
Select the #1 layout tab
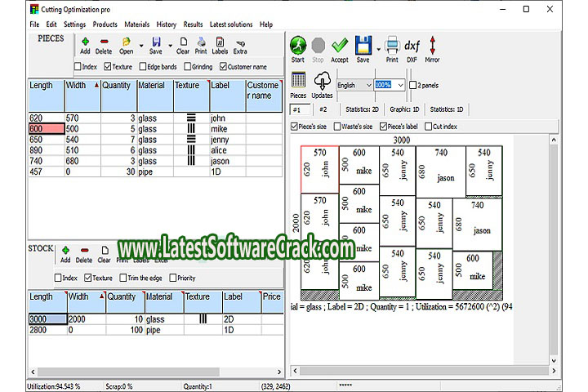point(300,110)
